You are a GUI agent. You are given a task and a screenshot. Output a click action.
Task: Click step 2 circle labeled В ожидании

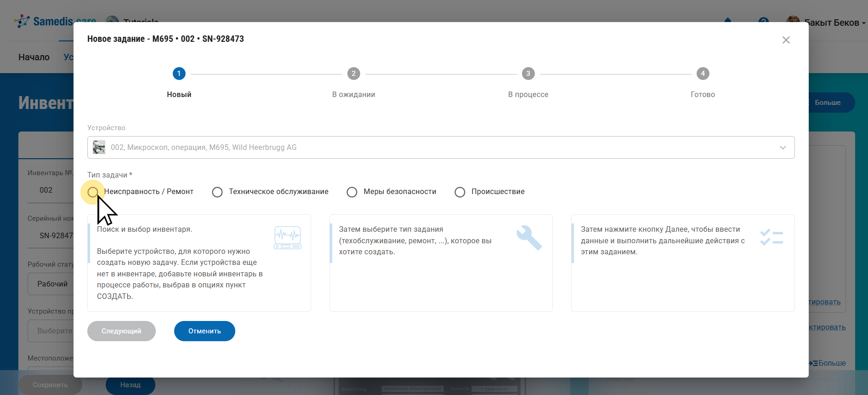pos(353,74)
